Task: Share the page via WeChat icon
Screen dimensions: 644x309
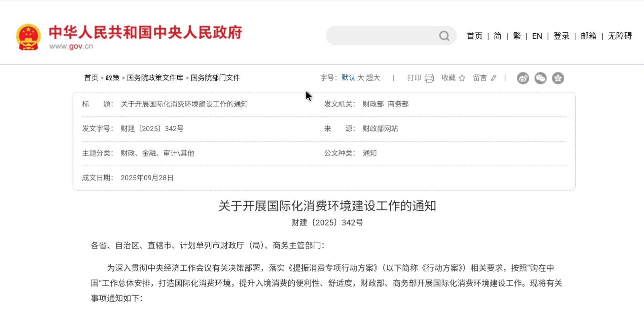Action: pyautogui.click(x=540, y=78)
